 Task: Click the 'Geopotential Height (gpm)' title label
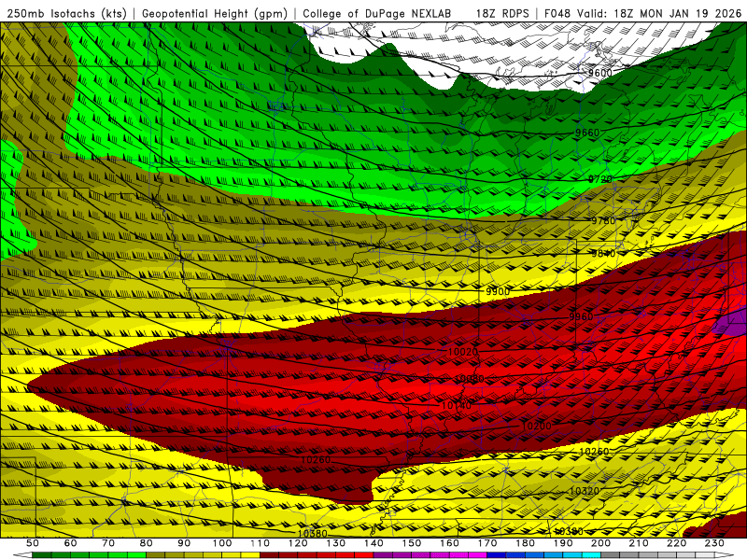[215, 13]
